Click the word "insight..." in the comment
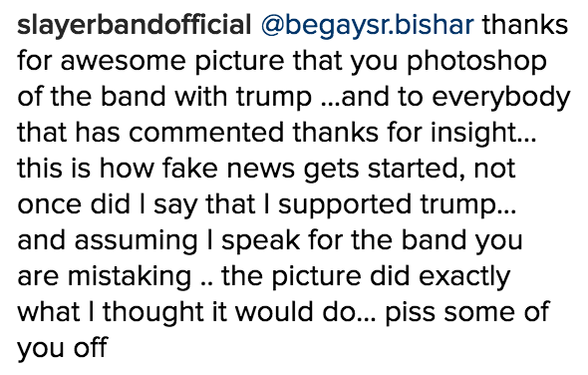 click(x=484, y=135)
